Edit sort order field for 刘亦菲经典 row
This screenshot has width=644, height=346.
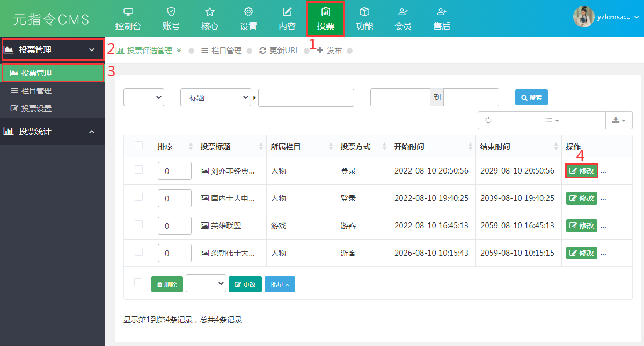point(174,171)
